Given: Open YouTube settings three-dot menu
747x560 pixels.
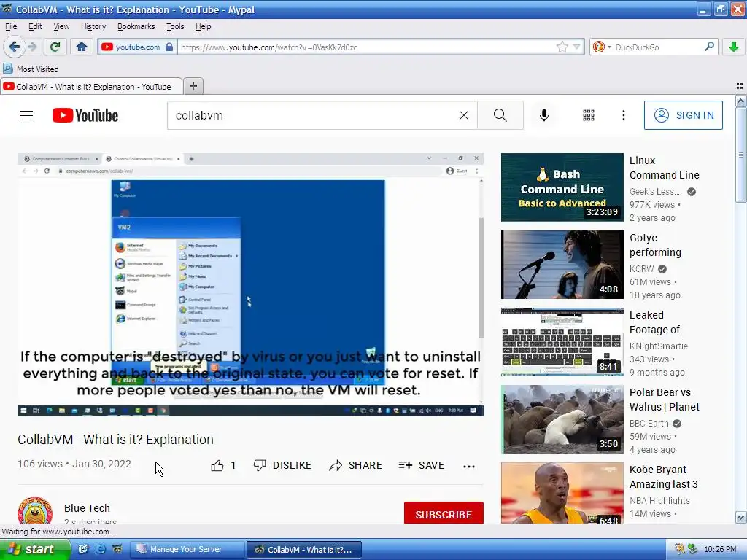Looking at the screenshot, I should tap(624, 115).
